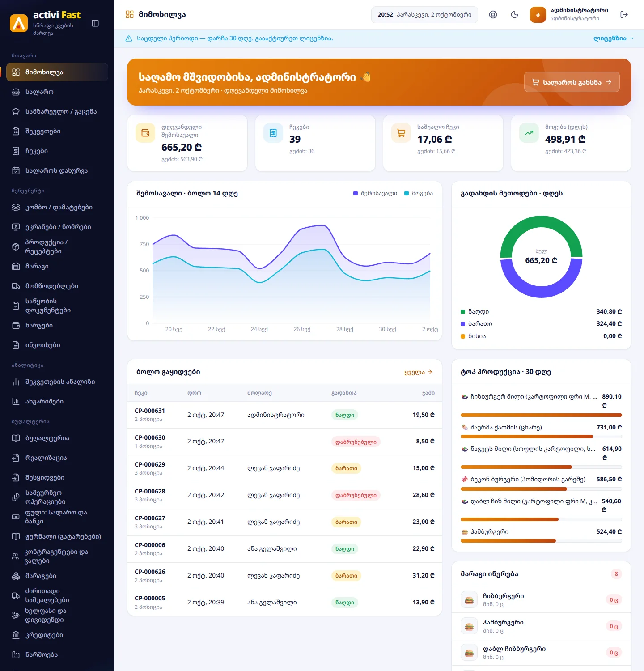This screenshot has height=671, width=644.
Task: Collapse the sidebar with the panel toggle icon
Action: 95,23
